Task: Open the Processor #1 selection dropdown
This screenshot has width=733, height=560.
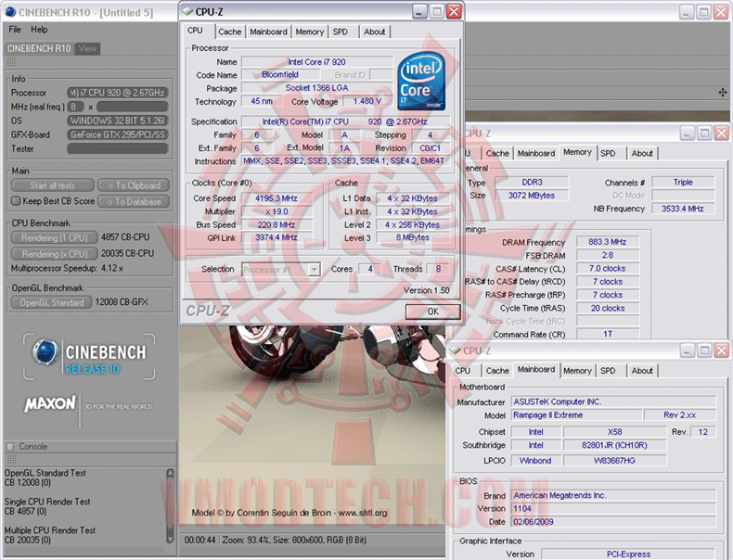Action: pos(315,270)
